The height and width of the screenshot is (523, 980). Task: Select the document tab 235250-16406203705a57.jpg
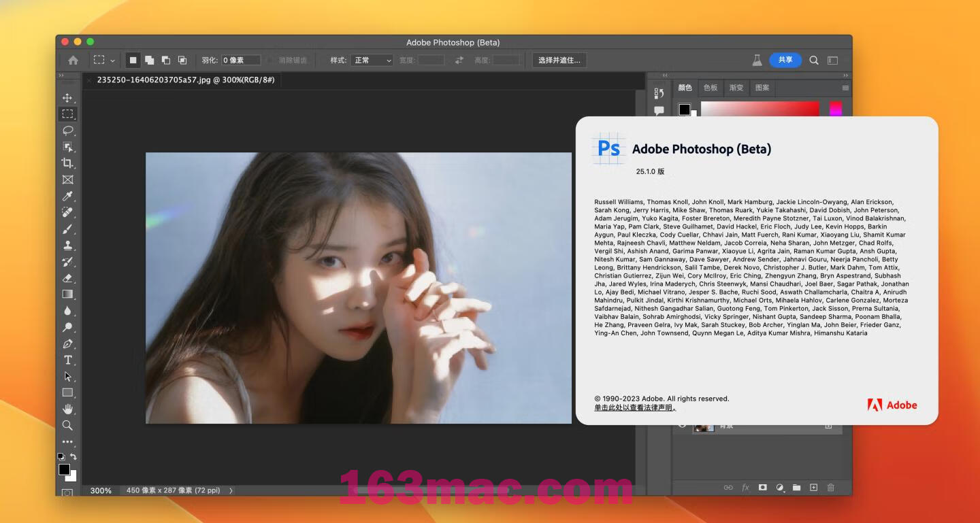(186, 80)
